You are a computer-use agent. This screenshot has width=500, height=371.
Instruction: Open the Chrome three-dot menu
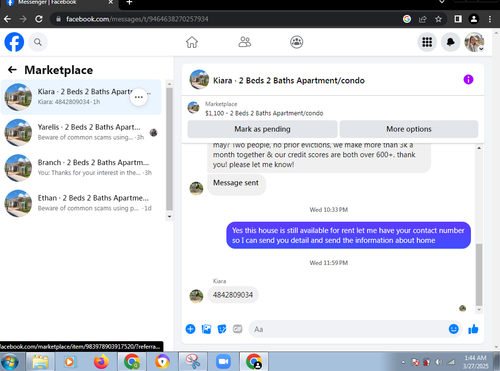click(x=490, y=19)
